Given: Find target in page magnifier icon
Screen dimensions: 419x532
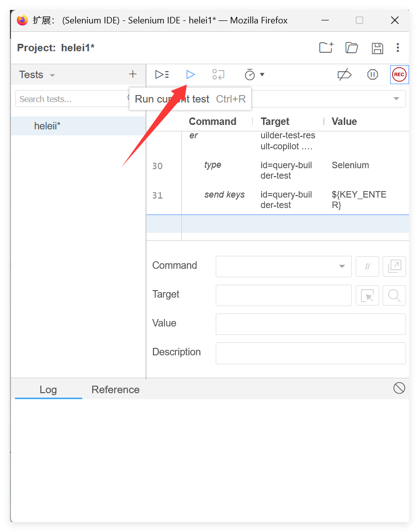Looking at the screenshot, I should click(394, 295).
